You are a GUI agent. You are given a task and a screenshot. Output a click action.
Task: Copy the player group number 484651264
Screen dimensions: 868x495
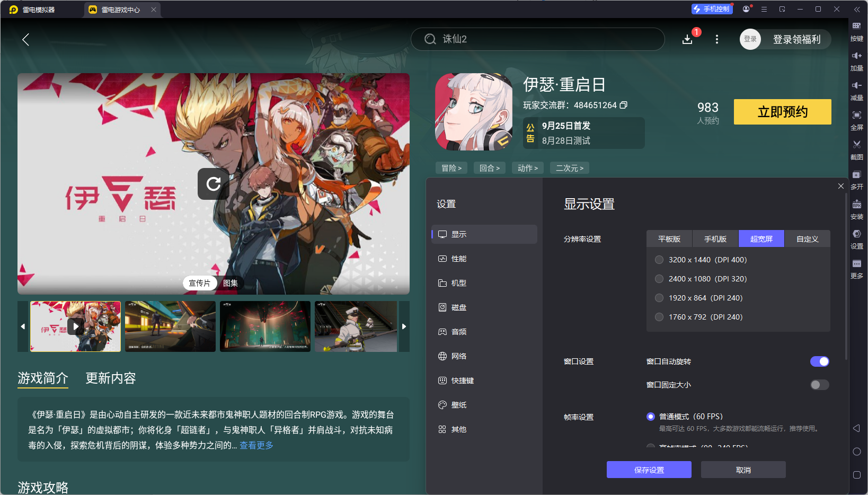click(624, 105)
